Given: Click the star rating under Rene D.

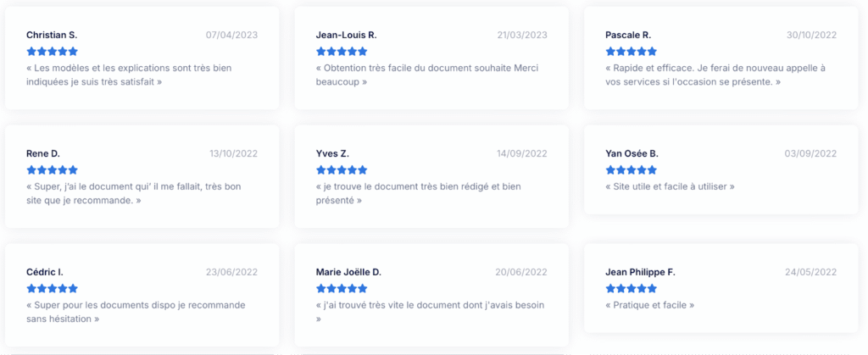Looking at the screenshot, I should (x=53, y=170).
